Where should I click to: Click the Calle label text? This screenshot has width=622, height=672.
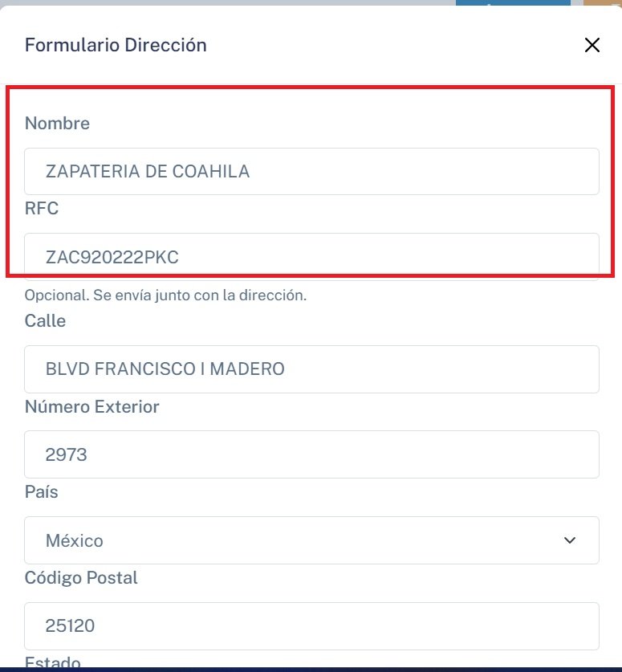45,321
